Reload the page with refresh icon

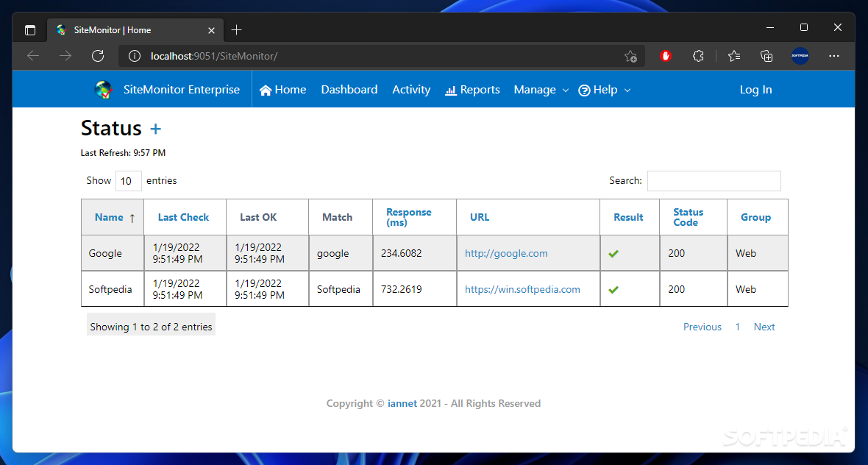pyautogui.click(x=98, y=56)
